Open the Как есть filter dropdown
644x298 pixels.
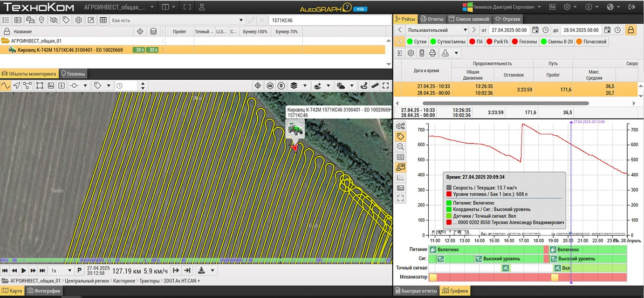tap(178, 20)
